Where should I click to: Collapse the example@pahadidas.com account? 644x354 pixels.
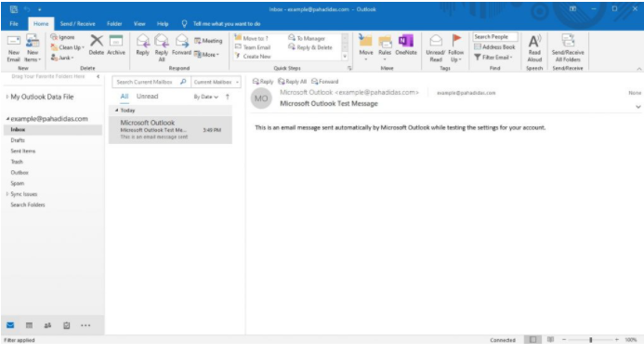click(x=7, y=119)
